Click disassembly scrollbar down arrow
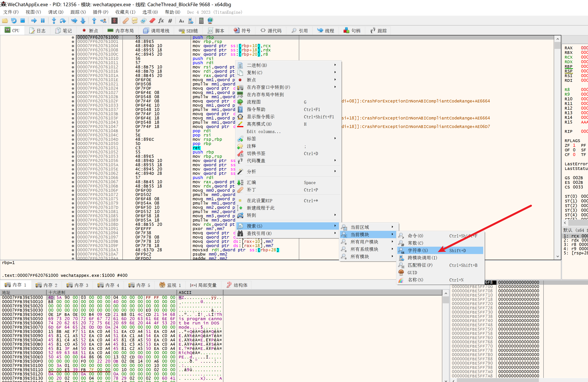Screen dimensions: 588x382 [557, 257]
